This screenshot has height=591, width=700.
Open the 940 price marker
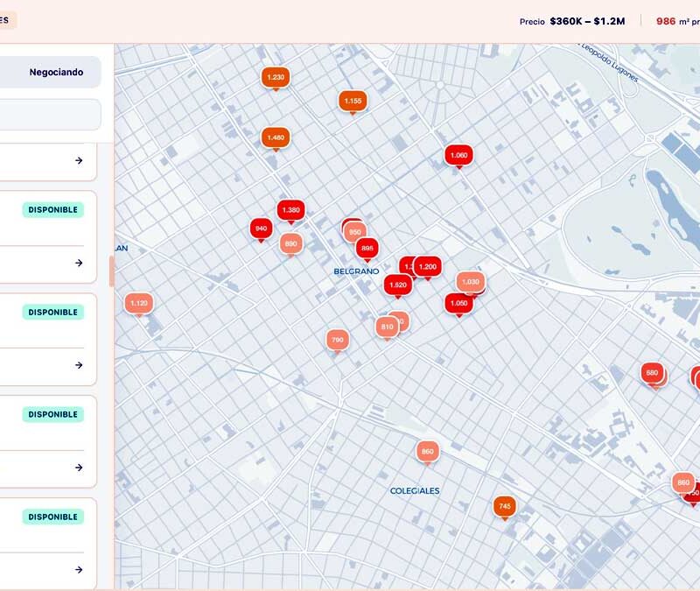coord(261,229)
